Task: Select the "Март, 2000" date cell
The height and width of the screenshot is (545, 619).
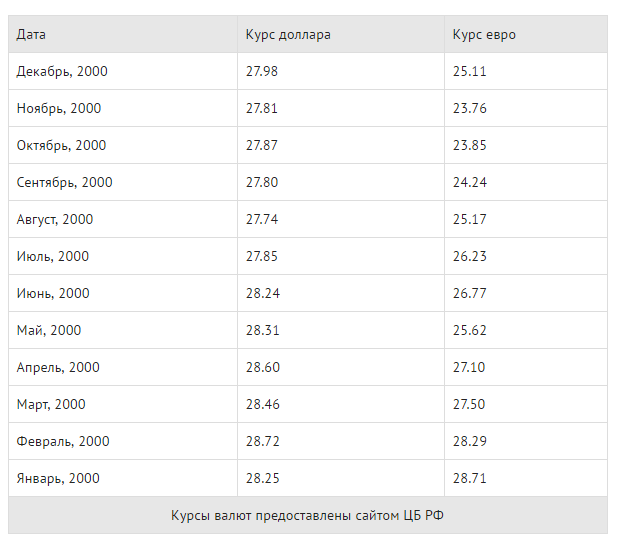Action: click(51, 405)
